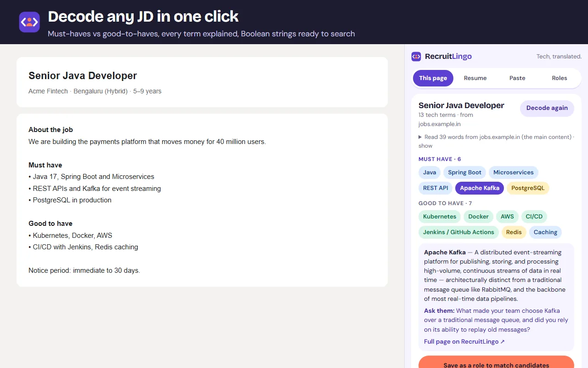This screenshot has height=368, width=588.
Task: Click the purple RecruitLingo logo in the header banner
Action: [x=29, y=22]
